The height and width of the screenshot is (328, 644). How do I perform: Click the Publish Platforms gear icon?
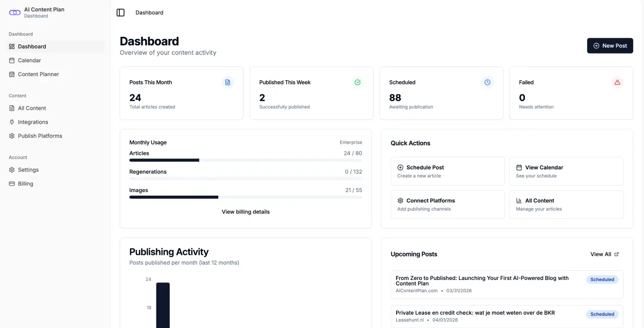tap(12, 136)
